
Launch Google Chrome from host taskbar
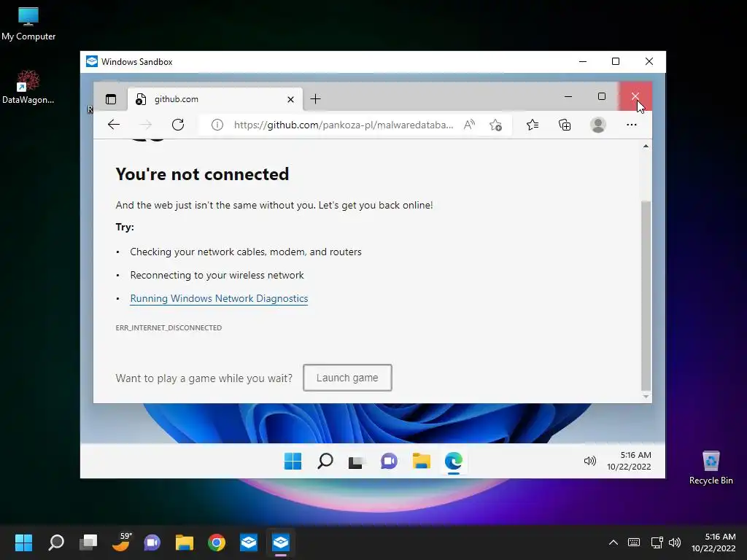[x=216, y=542]
